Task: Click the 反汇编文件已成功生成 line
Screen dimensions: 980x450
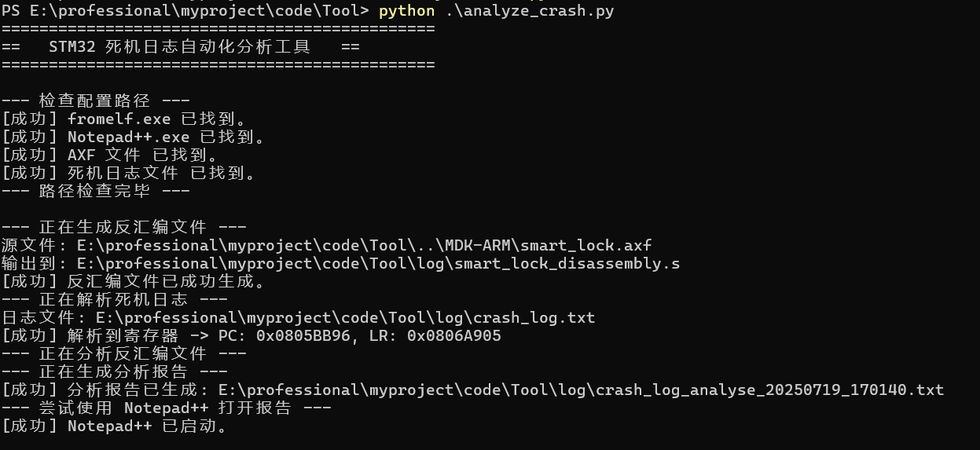Action: tap(134, 281)
